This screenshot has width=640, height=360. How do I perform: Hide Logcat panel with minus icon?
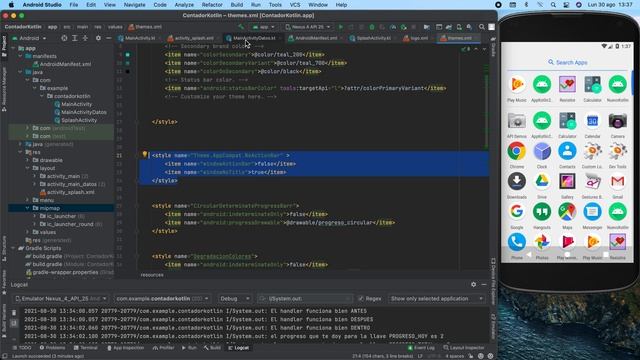point(484,284)
